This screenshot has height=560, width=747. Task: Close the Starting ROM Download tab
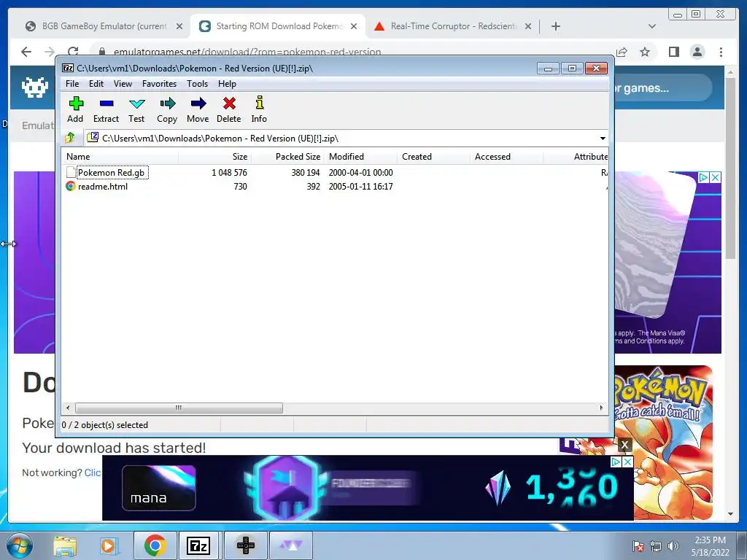coord(354,27)
